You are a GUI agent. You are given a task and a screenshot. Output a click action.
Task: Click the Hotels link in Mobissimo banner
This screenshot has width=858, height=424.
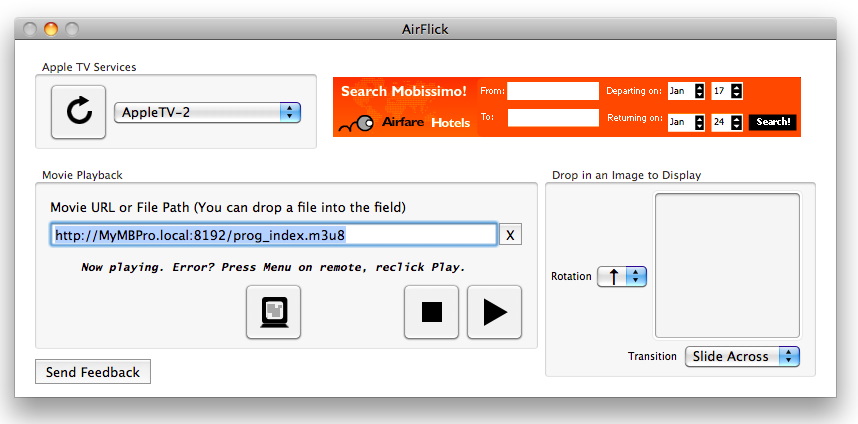click(451, 122)
